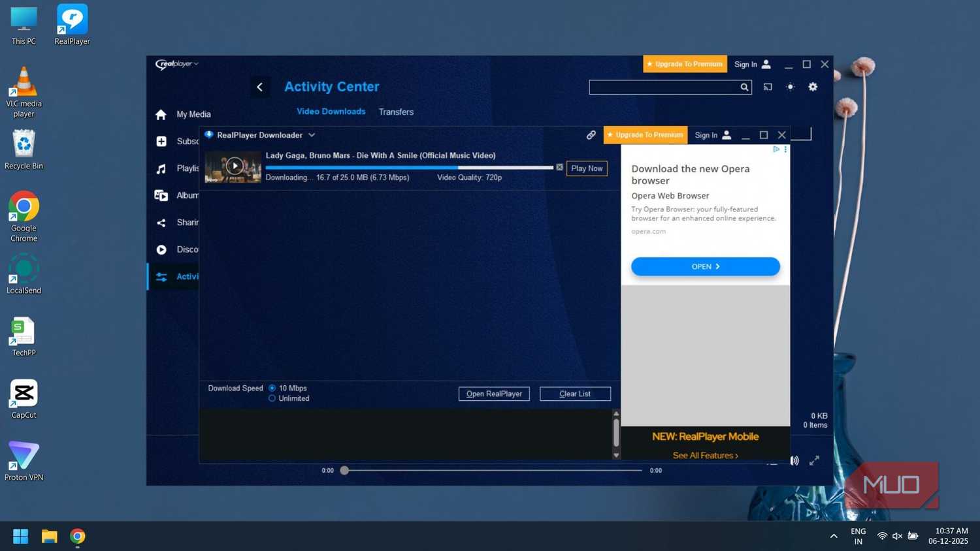Click the blue OPEN button in Opera ad
This screenshot has height=551, width=980.
pyautogui.click(x=706, y=266)
